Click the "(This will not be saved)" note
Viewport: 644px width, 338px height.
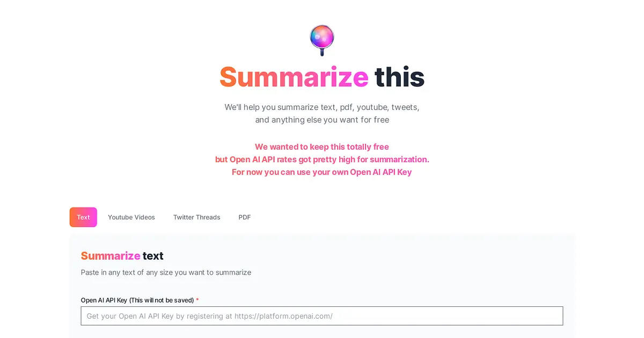(x=162, y=300)
